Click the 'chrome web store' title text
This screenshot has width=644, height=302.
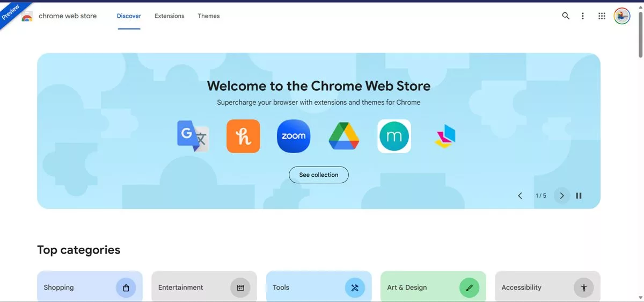pos(68,16)
